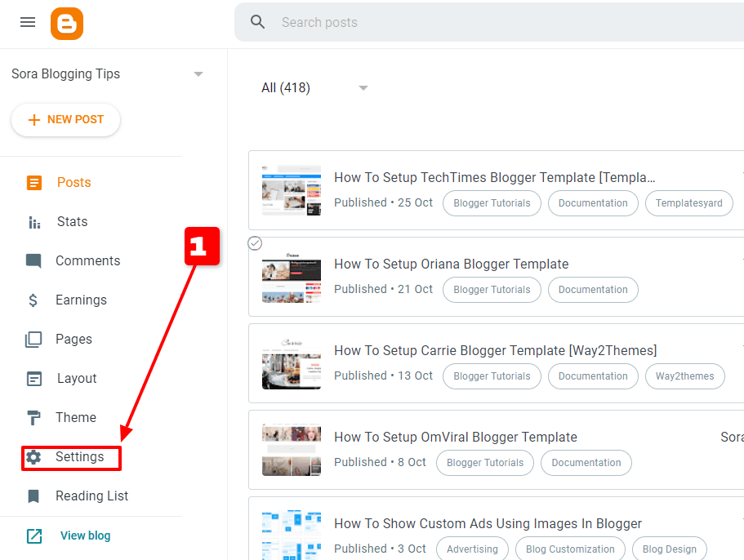This screenshot has width=744, height=560.
Task: Open the hamburger navigation menu
Action: [x=27, y=22]
